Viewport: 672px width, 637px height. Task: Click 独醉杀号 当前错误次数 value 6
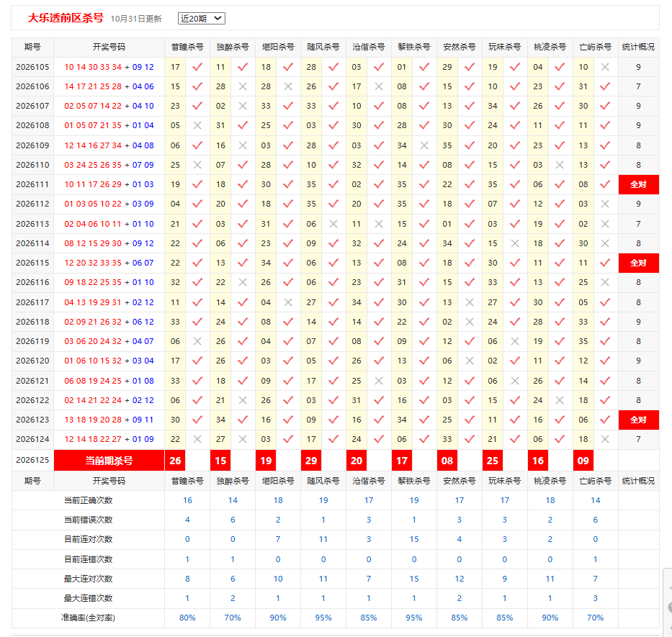233,520
